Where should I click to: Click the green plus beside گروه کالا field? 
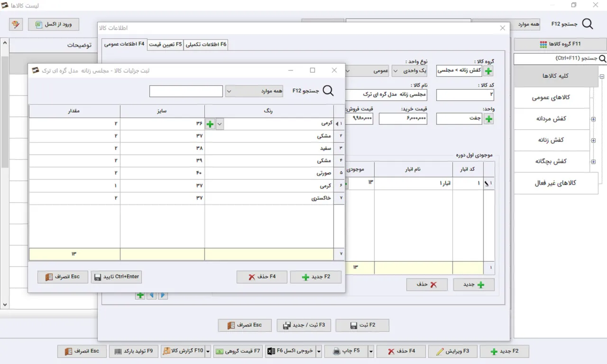(x=489, y=71)
